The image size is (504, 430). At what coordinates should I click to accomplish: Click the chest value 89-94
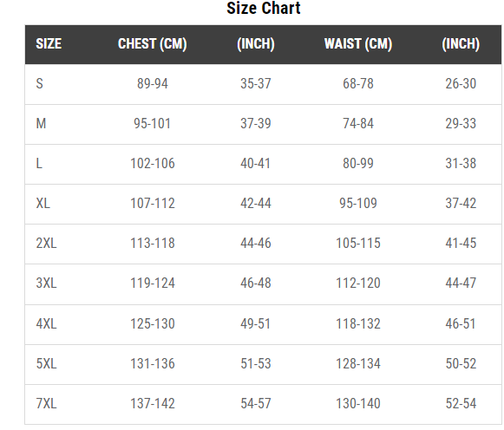[153, 84]
